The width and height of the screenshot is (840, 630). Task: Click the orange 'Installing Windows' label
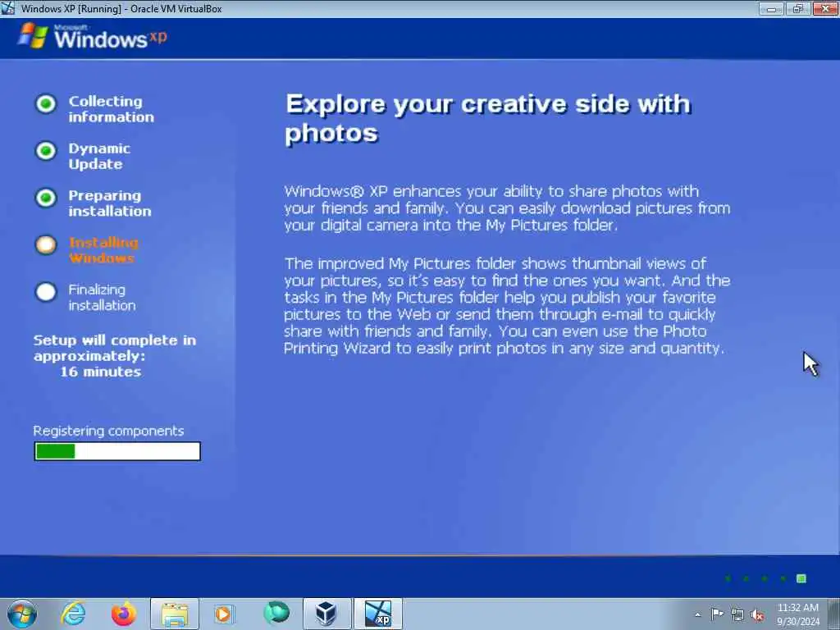pyautogui.click(x=103, y=250)
